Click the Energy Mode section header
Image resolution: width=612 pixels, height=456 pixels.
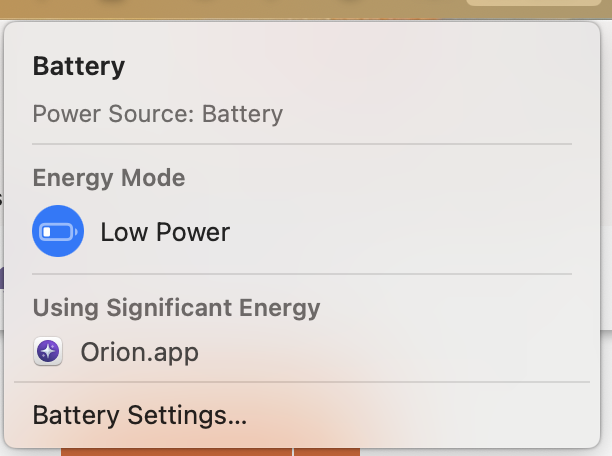click(x=109, y=178)
